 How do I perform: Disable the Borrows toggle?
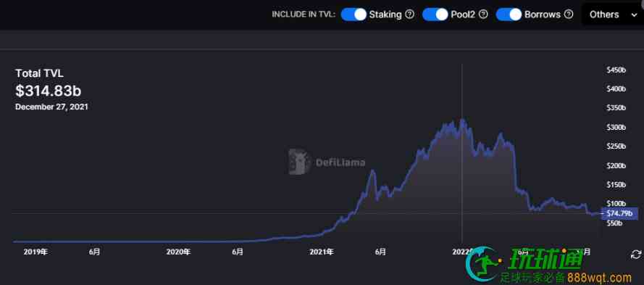click(509, 15)
